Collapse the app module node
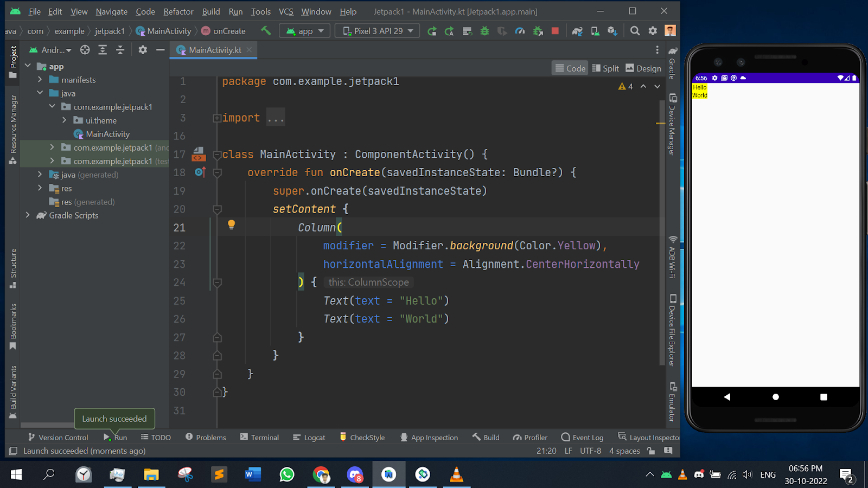The image size is (868, 488). point(28,66)
